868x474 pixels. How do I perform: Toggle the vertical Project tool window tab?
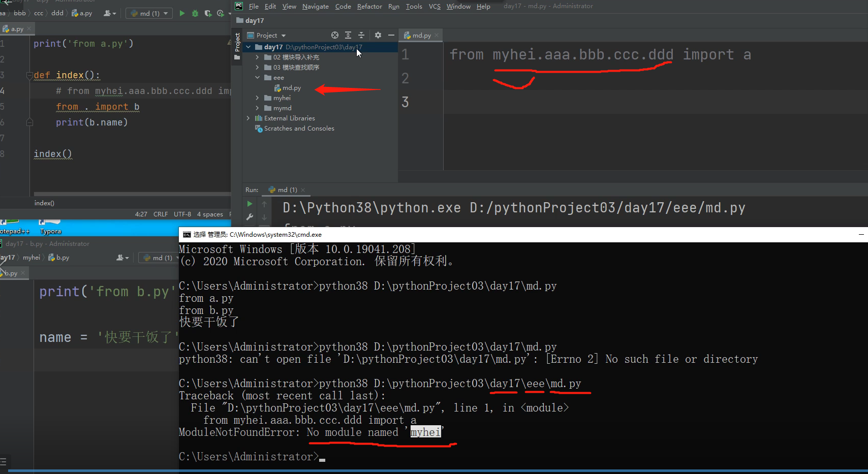coord(237,46)
